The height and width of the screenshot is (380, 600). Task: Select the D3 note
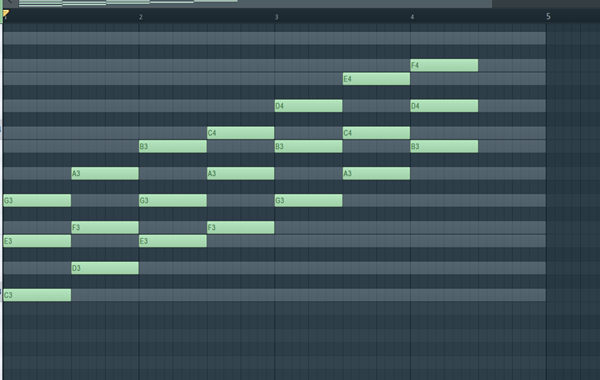click(x=105, y=268)
